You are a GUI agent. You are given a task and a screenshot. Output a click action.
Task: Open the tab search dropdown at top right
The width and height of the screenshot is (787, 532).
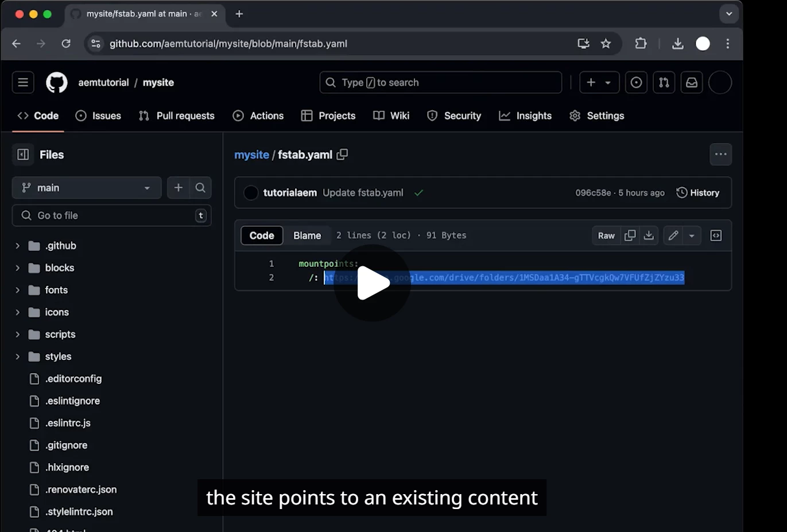(x=728, y=14)
